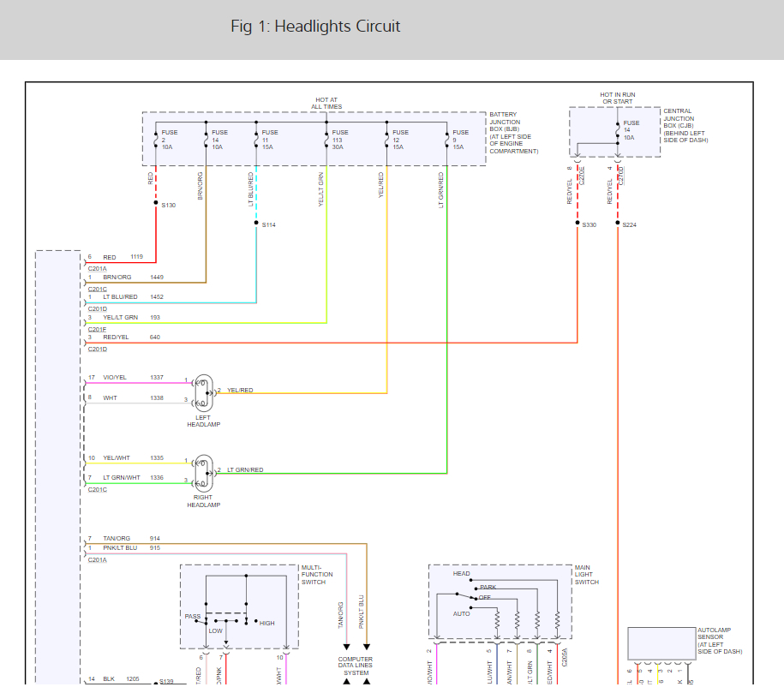
Task: Select the Battery Junction Box (BJB) description
Action: (x=513, y=133)
